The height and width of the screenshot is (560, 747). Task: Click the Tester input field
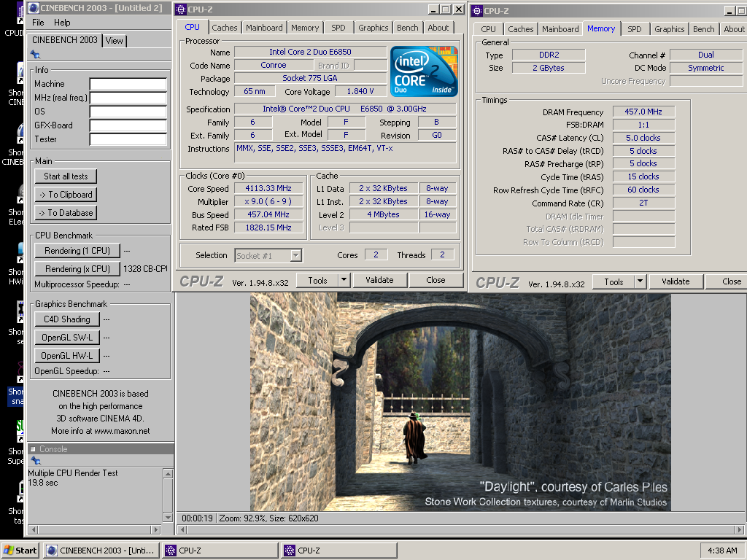pos(128,139)
